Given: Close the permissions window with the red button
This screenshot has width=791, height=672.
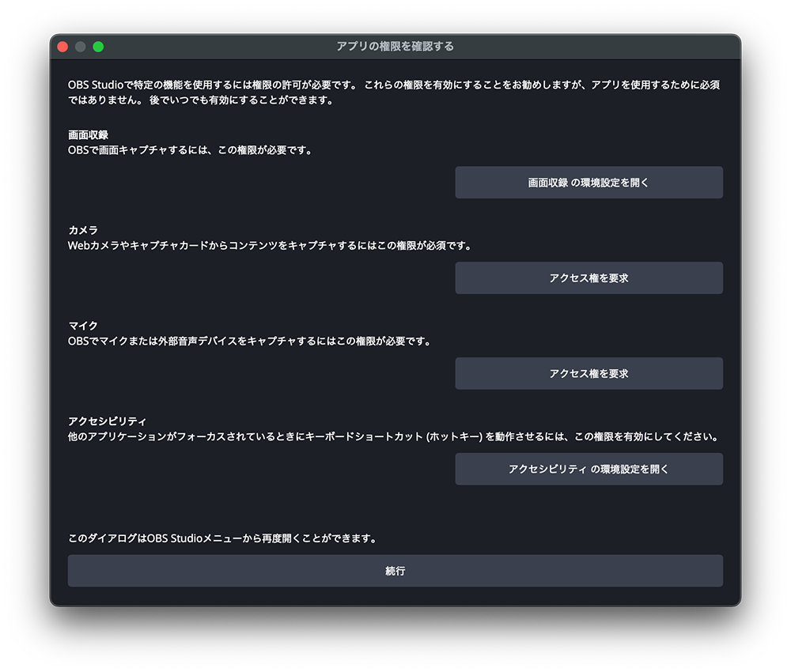Looking at the screenshot, I should pyautogui.click(x=62, y=47).
